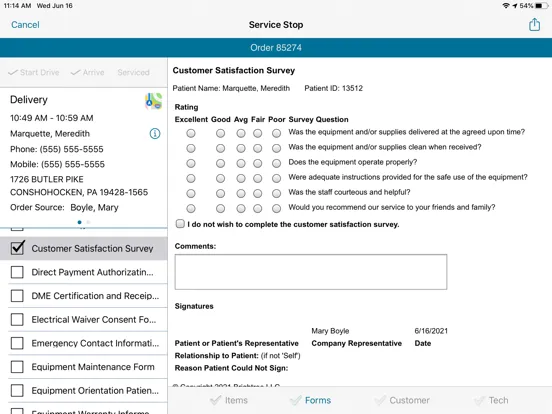Click into the Comments text box
The height and width of the screenshot is (414, 552).
[311, 272]
